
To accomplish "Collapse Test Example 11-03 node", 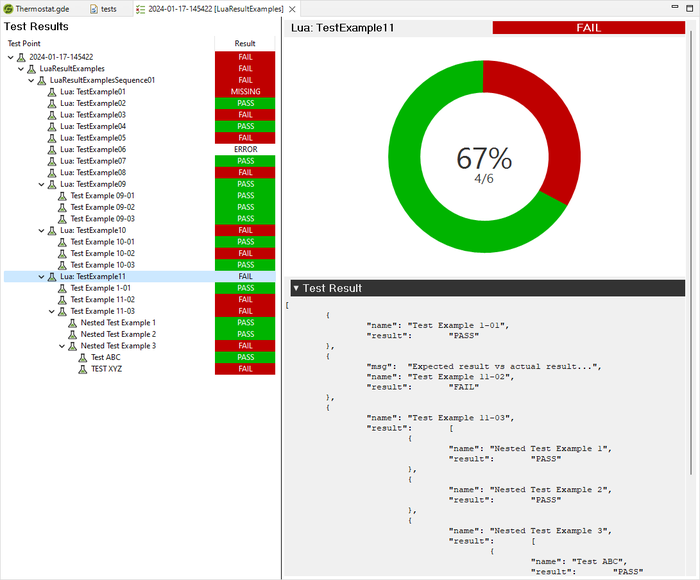I will [x=52, y=311].
